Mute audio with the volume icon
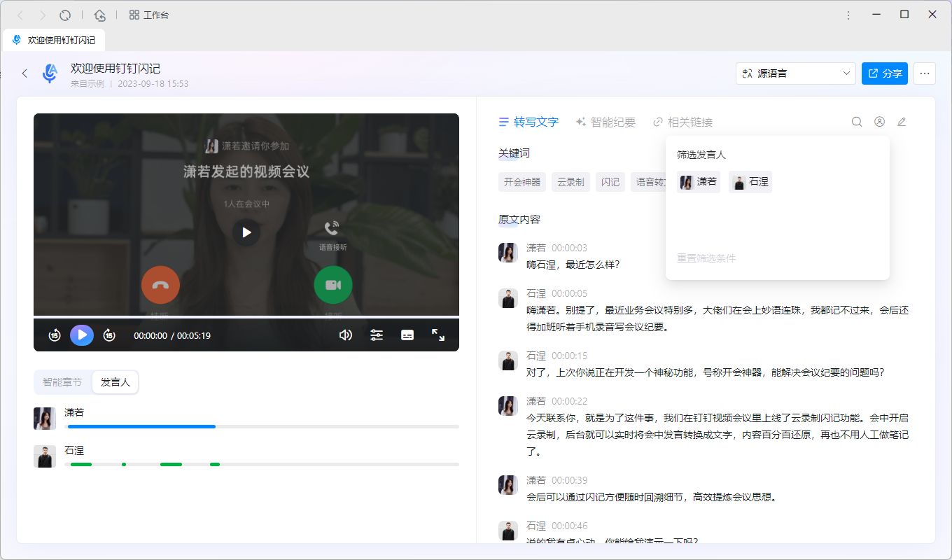 coord(345,335)
